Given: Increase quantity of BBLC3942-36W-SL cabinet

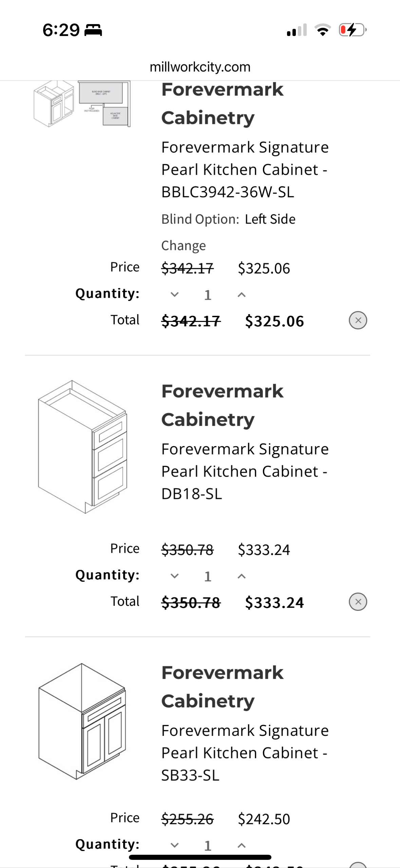Looking at the screenshot, I should 241,294.
